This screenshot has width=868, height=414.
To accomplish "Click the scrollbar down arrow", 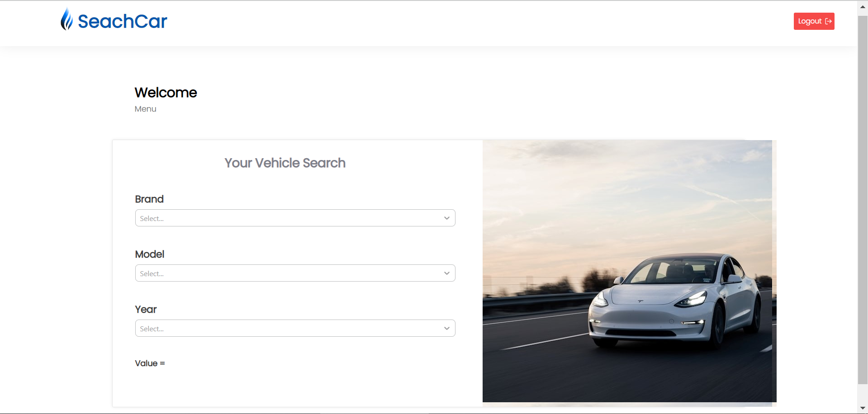I will [862, 408].
